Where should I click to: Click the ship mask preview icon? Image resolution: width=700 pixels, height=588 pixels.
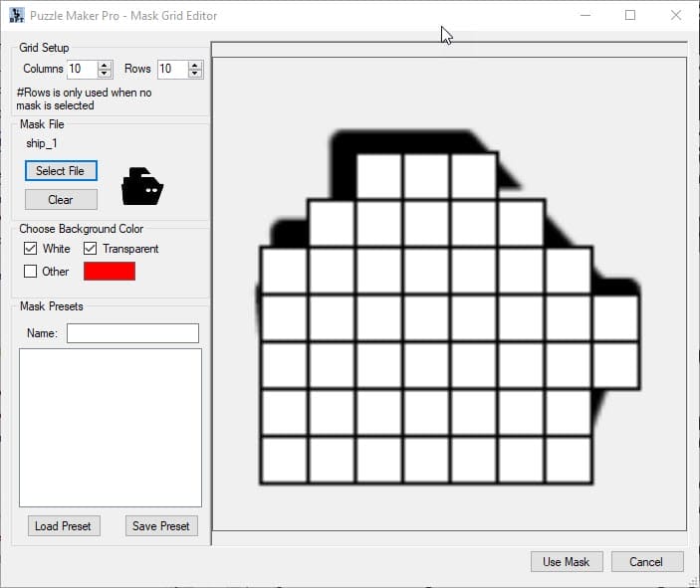tap(141, 185)
